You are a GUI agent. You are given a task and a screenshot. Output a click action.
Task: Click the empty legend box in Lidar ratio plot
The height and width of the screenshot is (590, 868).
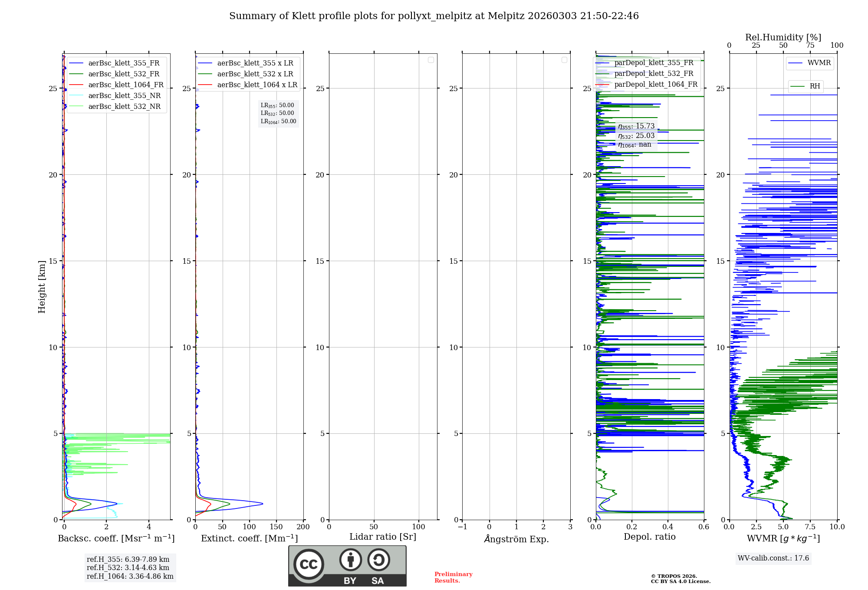431,60
